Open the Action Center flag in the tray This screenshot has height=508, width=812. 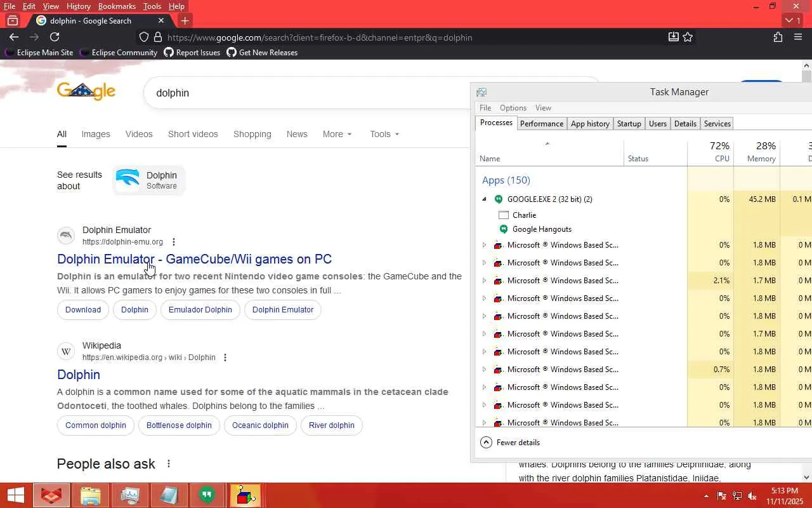coord(722,496)
